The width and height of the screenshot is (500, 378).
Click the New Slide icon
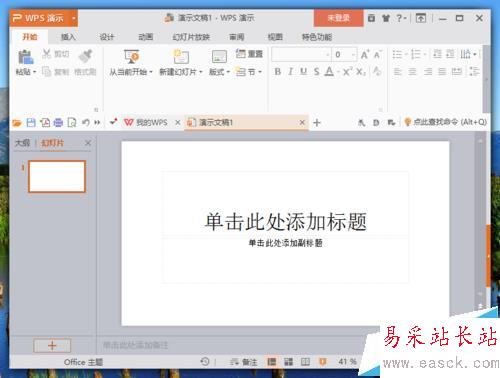coord(181,57)
